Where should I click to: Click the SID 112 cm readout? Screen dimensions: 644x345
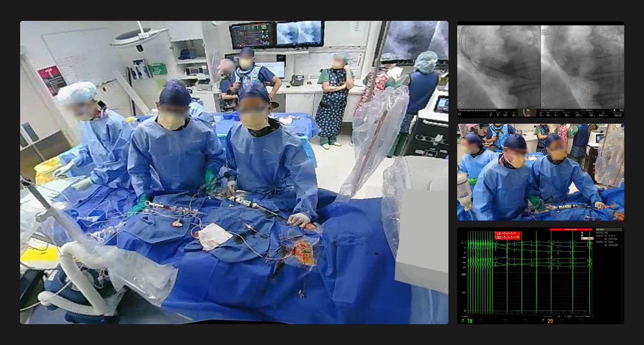coord(506,114)
